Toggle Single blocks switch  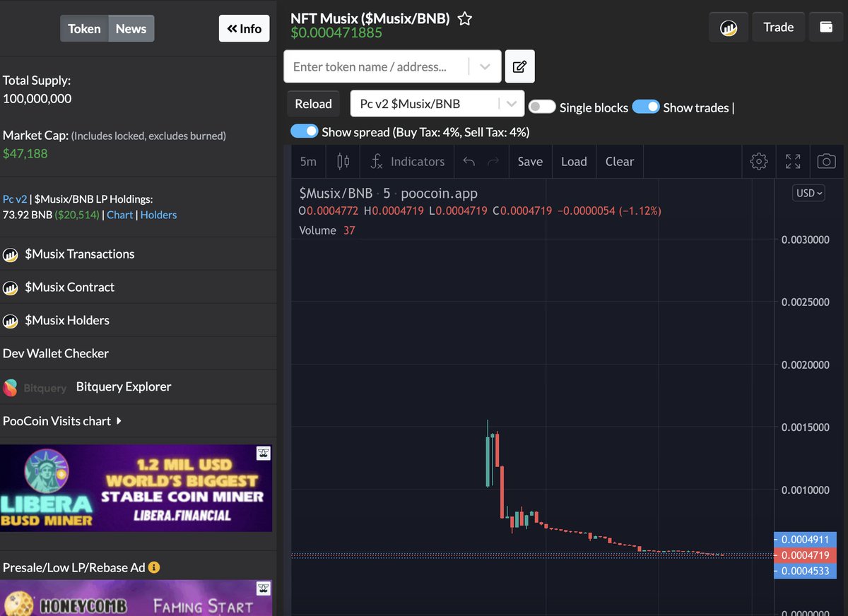[x=542, y=107]
